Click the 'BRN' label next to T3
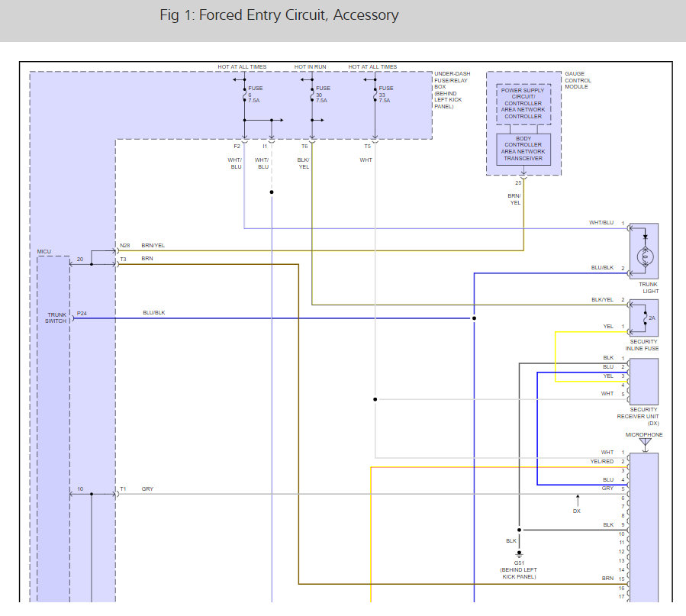 [x=147, y=259]
